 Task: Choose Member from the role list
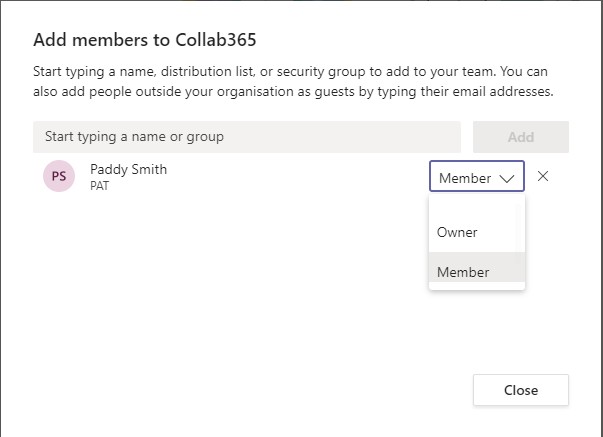(x=476, y=267)
